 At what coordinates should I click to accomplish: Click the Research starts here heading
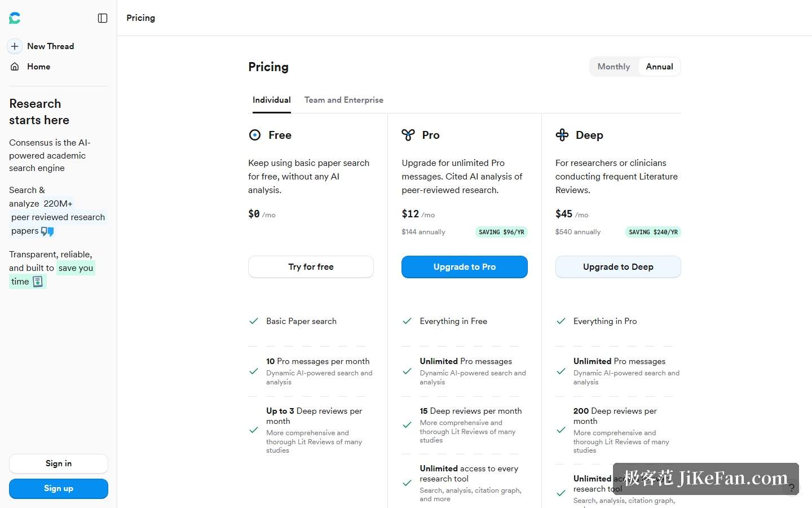pos(39,112)
